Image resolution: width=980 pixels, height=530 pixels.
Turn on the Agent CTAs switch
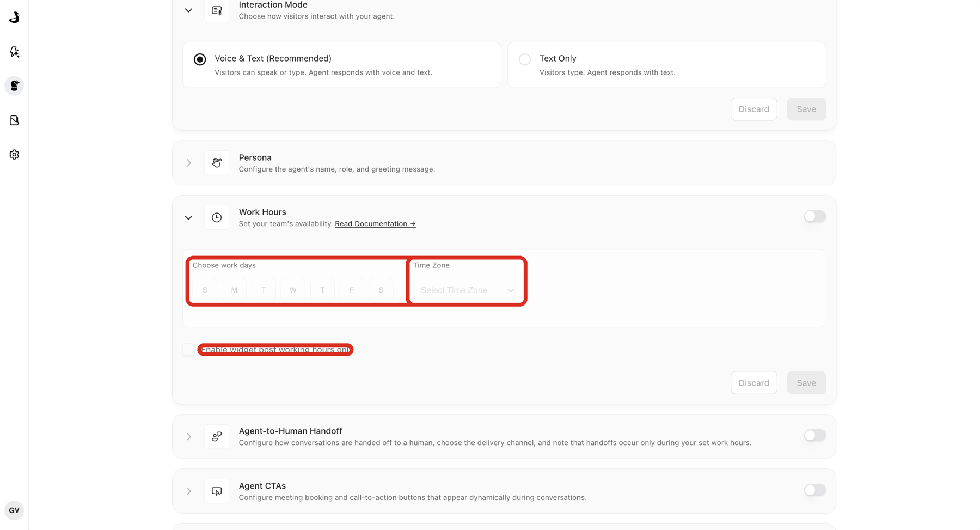814,490
